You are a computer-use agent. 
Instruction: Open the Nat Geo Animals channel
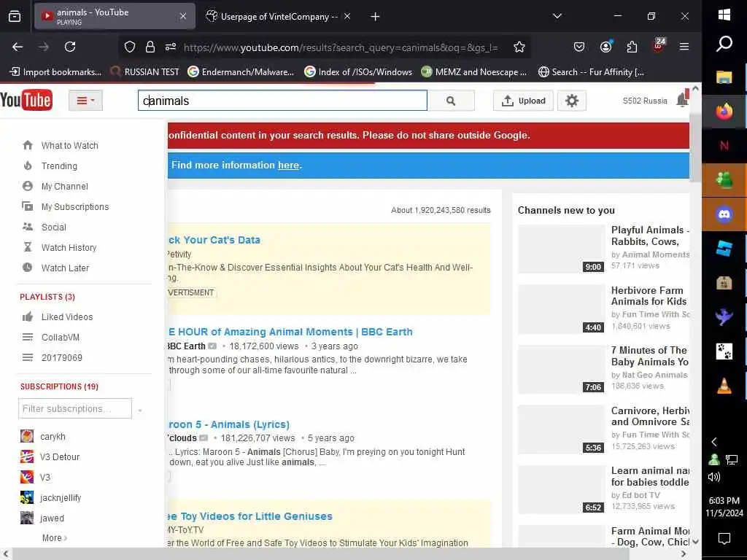(654, 375)
